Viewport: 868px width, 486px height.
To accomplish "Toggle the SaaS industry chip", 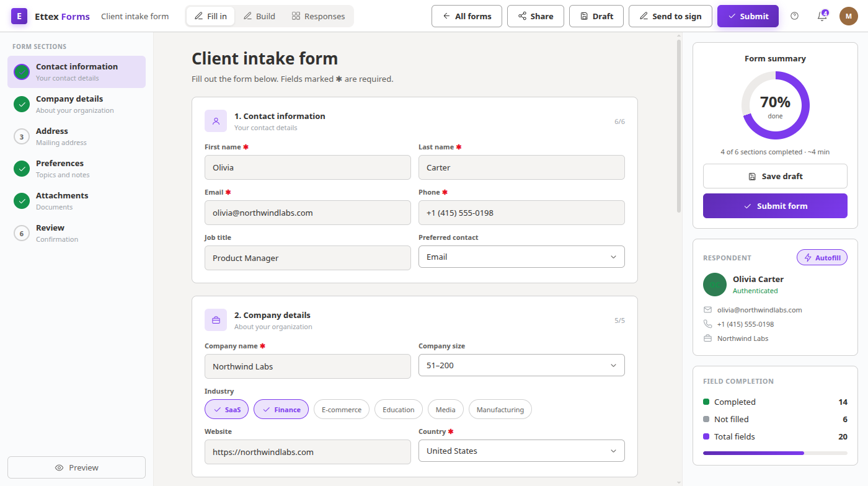I will (226, 409).
